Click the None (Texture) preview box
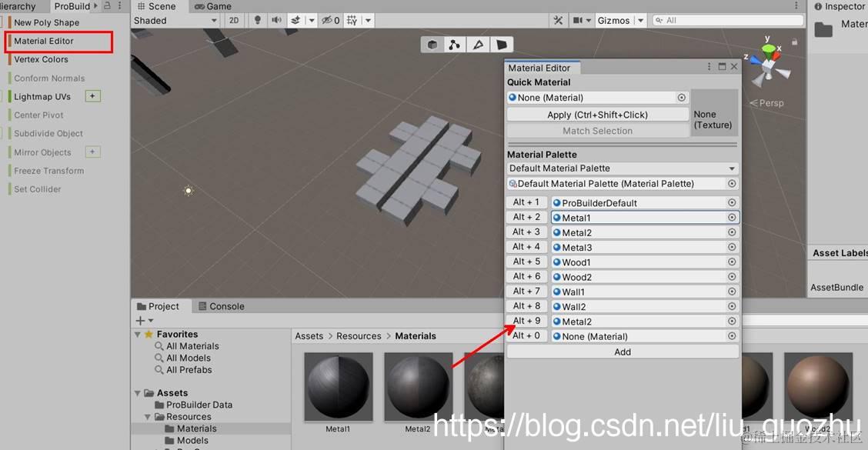This screenshot has width=868, height=450. pos(714,114)
